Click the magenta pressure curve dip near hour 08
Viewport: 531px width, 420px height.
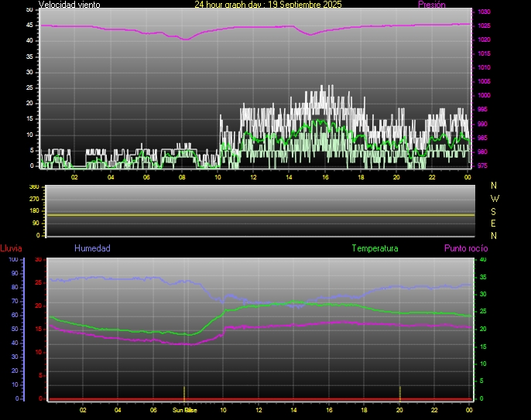[184, 39]
